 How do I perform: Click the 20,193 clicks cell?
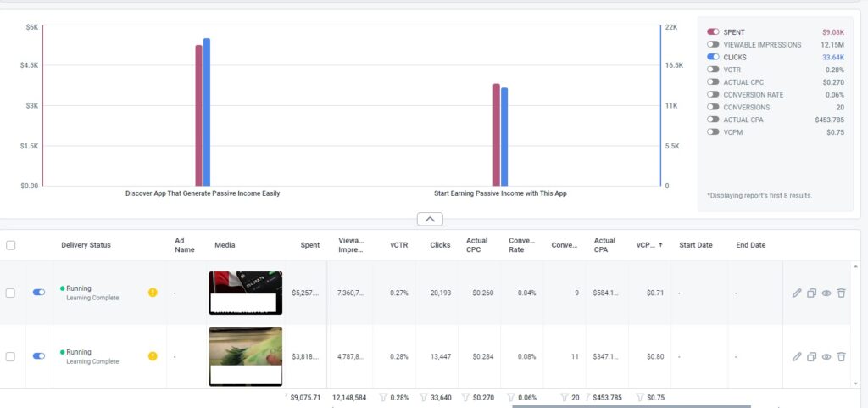(441, 293)
